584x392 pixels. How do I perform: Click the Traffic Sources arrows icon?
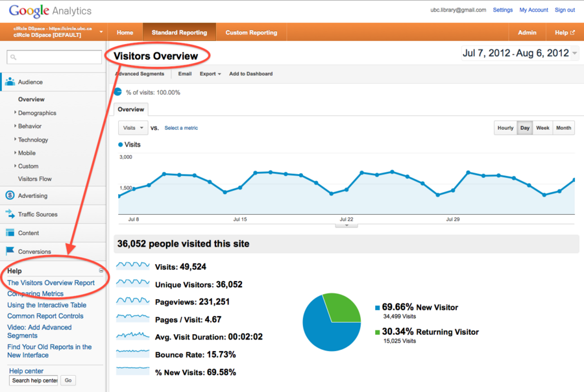10,214
